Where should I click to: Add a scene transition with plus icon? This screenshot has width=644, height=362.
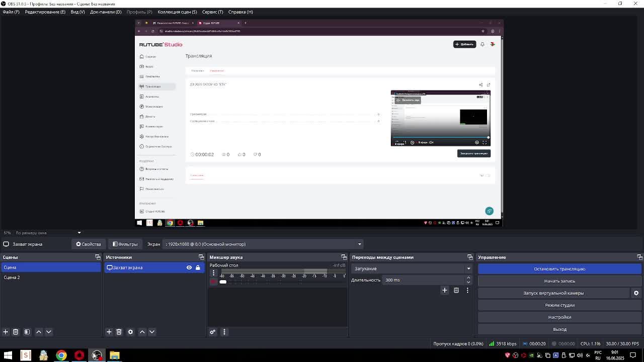[444, 290]
